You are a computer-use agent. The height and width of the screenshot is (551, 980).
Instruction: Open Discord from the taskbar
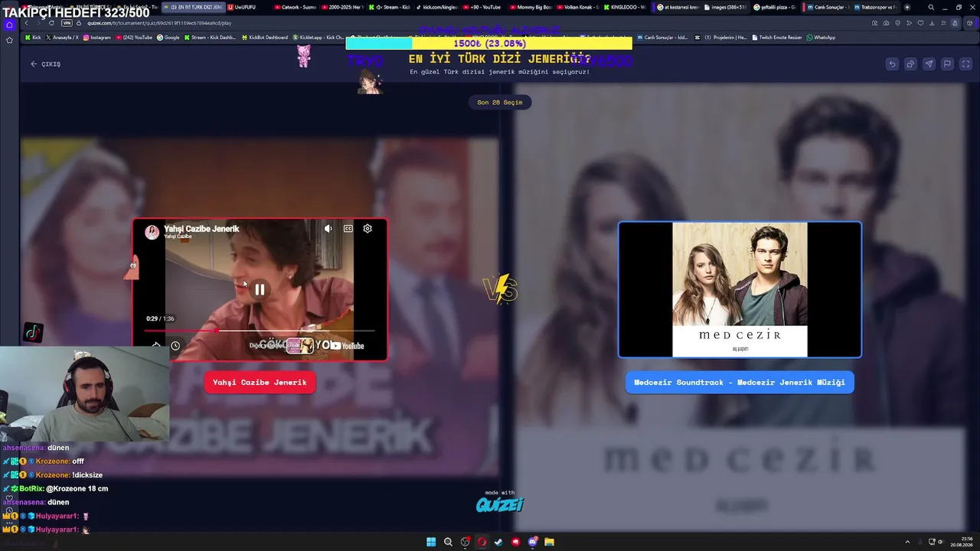pyautogui.click(x=532, y=542)
